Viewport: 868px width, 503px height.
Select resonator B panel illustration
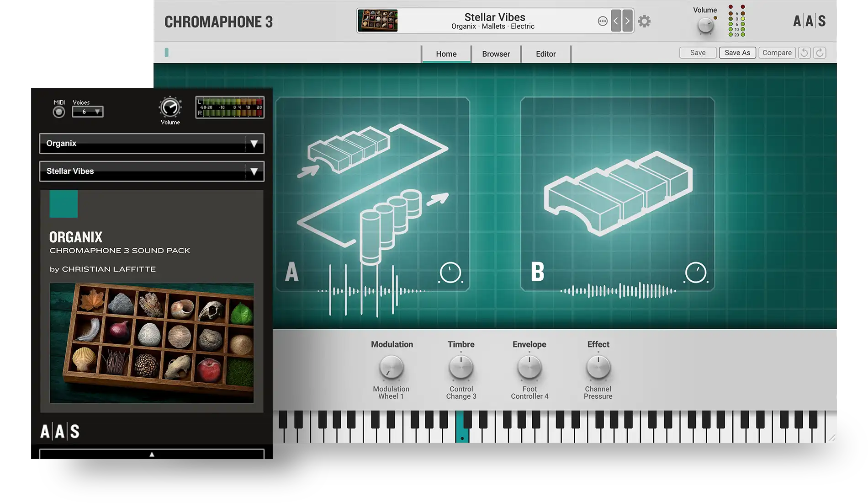(618, 193)
